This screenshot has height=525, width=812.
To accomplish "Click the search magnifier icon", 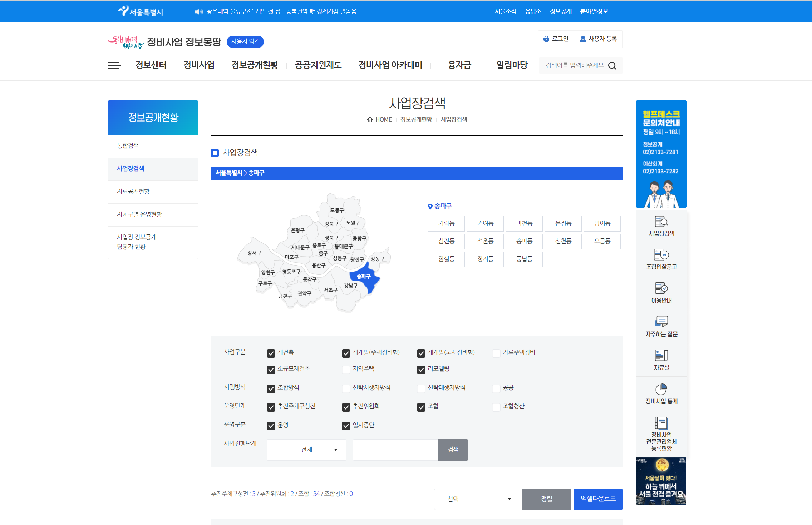I will (612, 66).
